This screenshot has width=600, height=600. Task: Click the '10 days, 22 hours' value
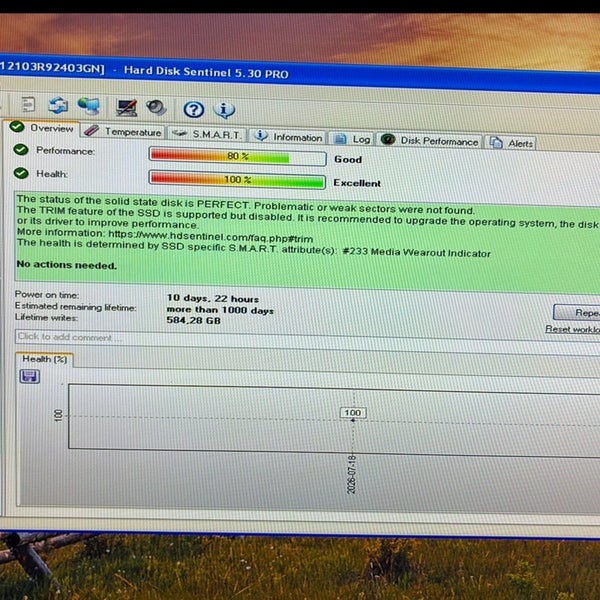213,298
